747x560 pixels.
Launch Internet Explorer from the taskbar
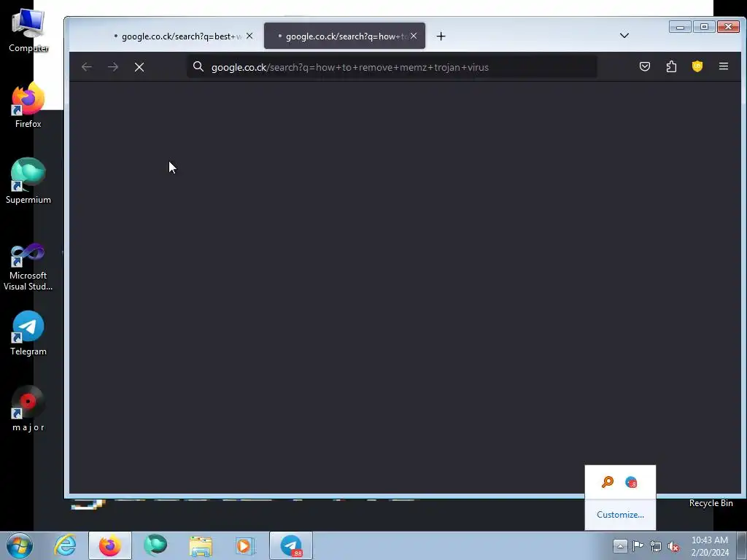coord(65,545)
